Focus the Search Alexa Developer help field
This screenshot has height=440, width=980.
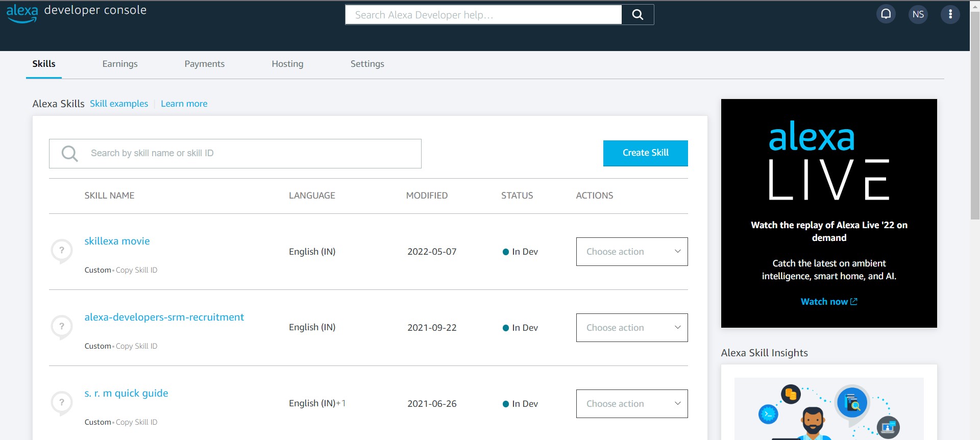click(x=483, y=15)
